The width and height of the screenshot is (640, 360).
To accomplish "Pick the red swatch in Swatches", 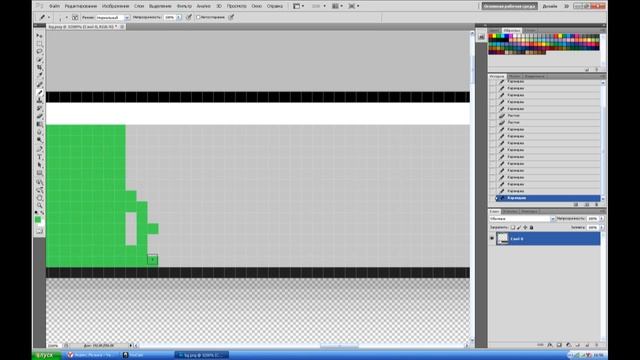I will [x=491, y=36].
